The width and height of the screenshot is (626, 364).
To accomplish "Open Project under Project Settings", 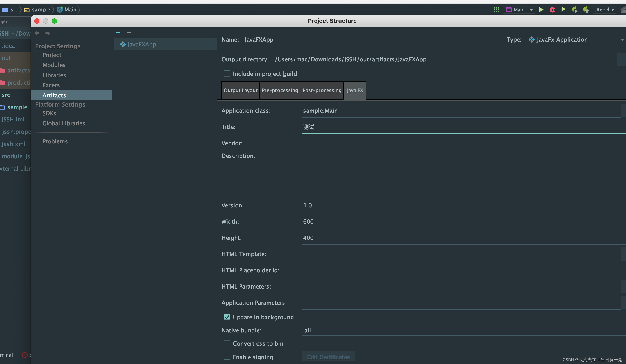I will click(x=52, y=55).
